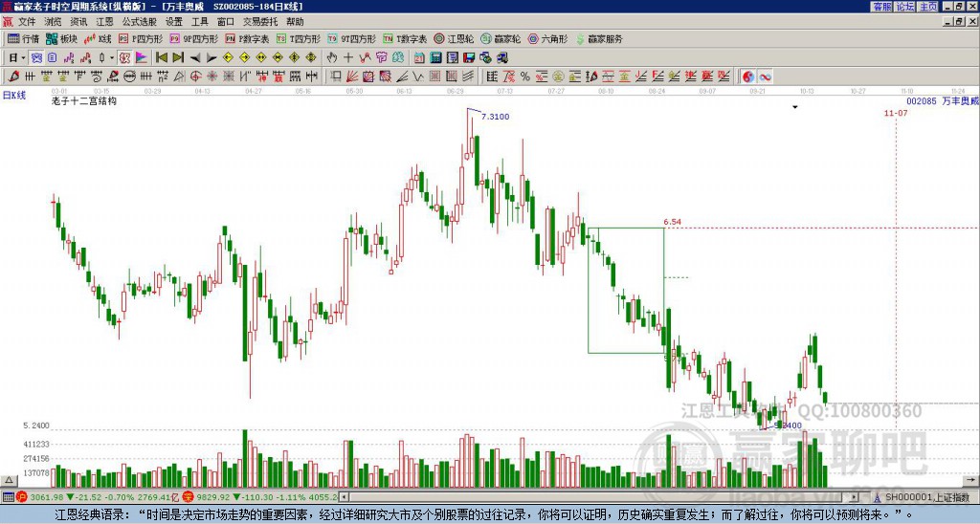Open the calculator icon
This screenshot has height=524, width=980.
click(435, 57)
